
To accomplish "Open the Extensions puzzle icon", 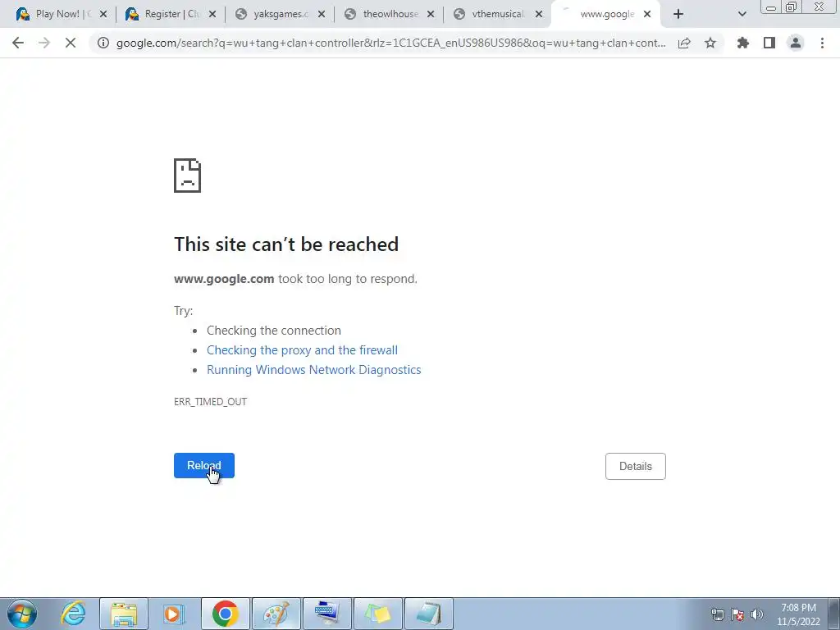I will [743, 43].
